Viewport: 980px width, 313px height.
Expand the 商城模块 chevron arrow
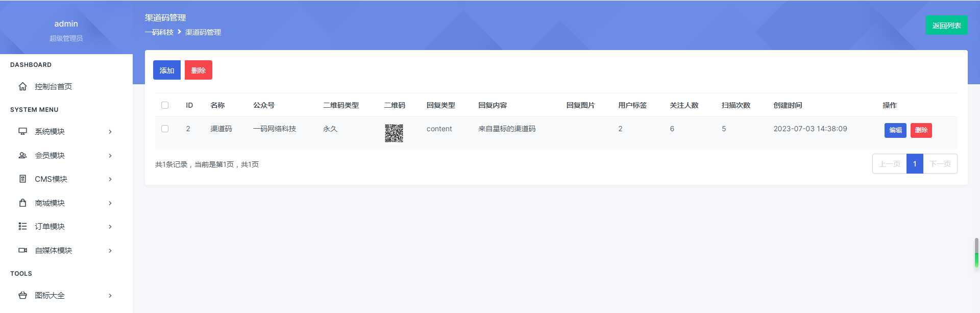(110, 203)
